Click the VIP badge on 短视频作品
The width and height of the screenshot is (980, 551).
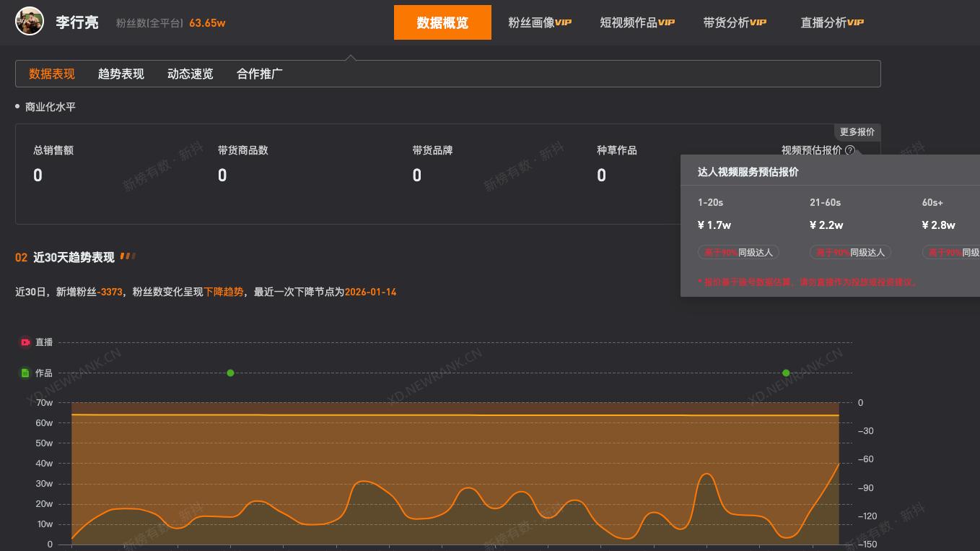pos(666,22)
